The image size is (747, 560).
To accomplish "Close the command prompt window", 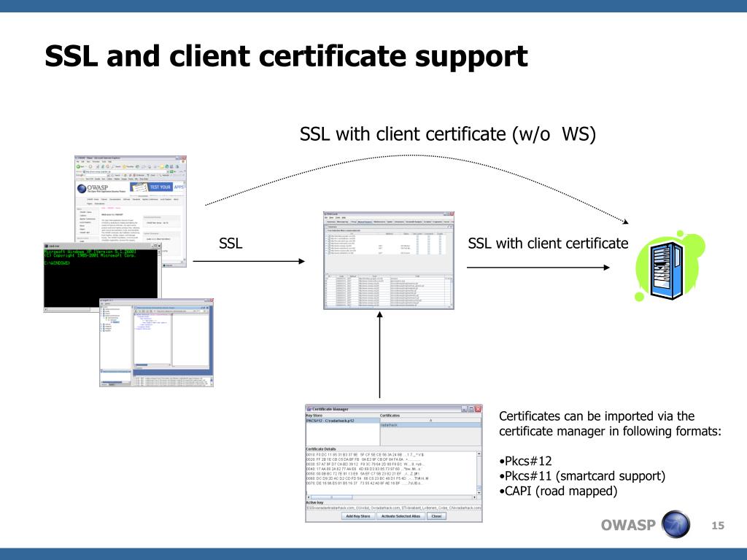I will click(x=159, y=246).
